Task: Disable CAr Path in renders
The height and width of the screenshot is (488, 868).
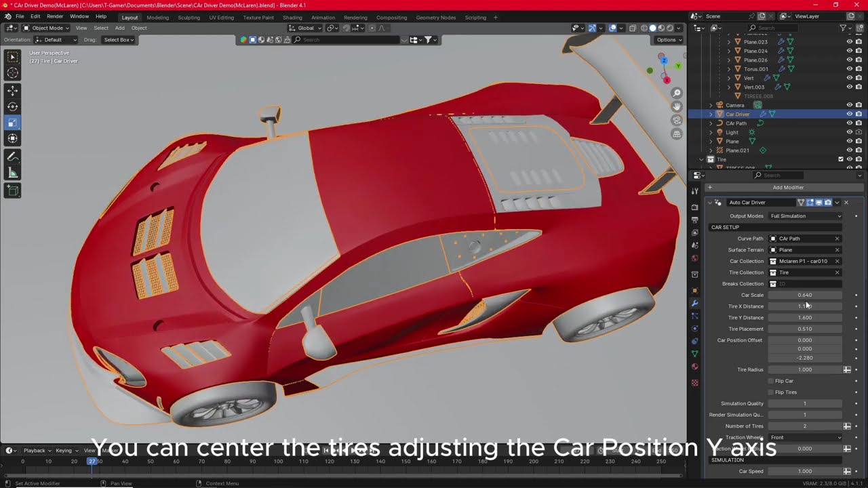Action: click(x=859, y=123)
